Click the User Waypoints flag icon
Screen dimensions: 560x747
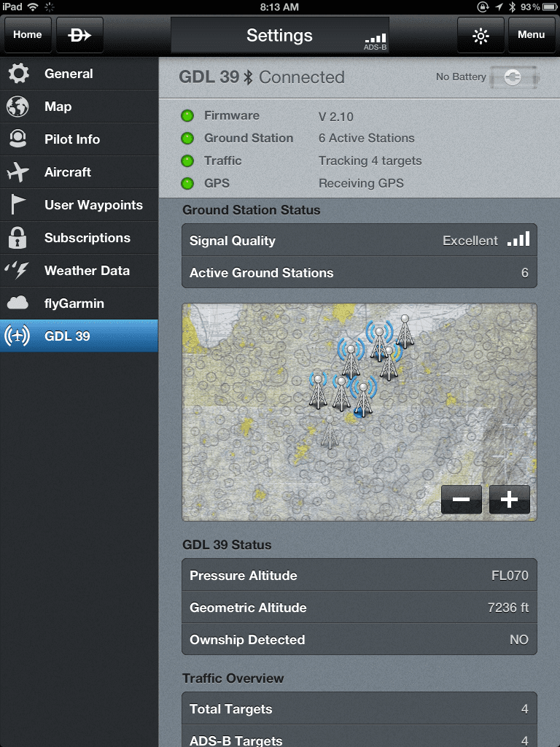[17, 204]
